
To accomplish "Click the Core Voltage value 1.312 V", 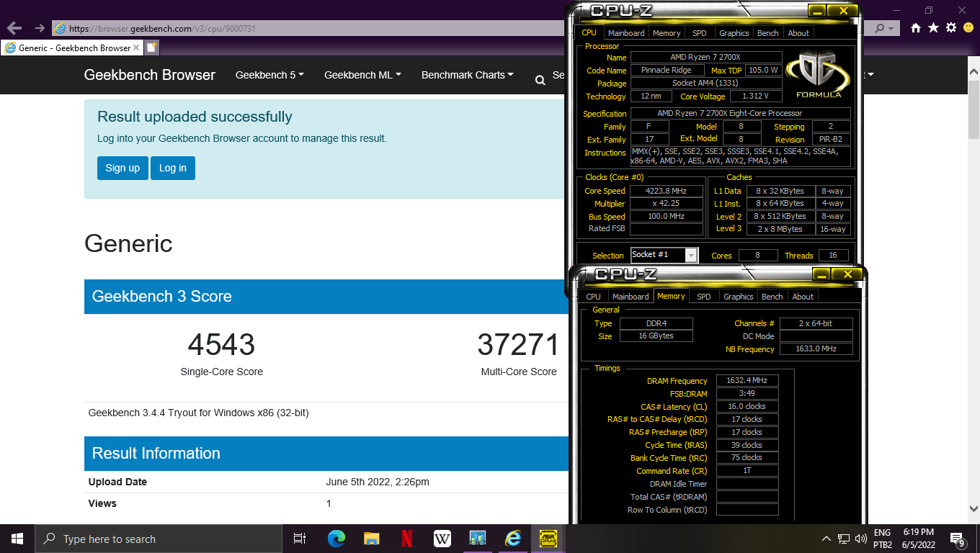I will (x=756, y=96).
